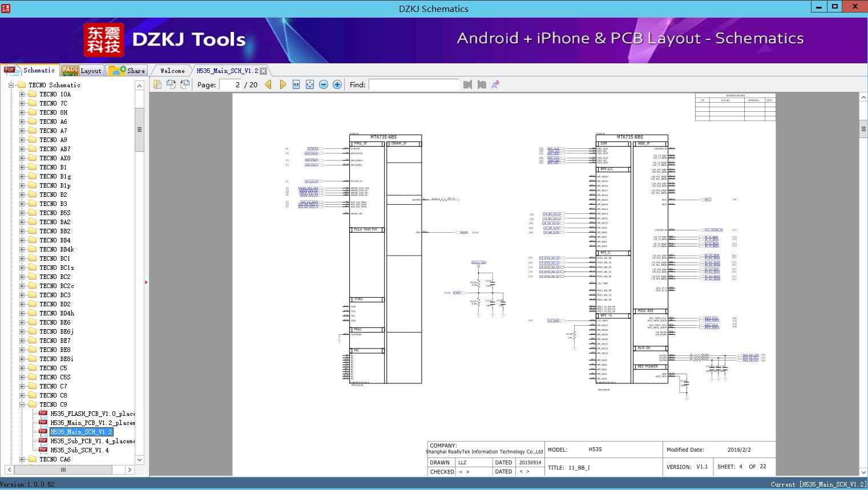Select the TECNO BD2 folder
Image resolution: width=868 pixels, height=490 pixels.
55,304
